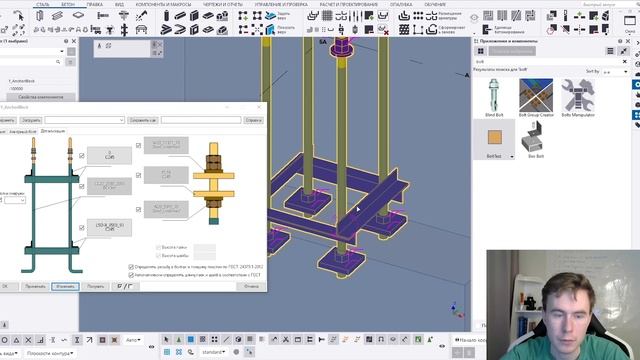640x360 pixels.
Task: Click the Загрузить button in dialog
Action: click(x=31, y=120)
